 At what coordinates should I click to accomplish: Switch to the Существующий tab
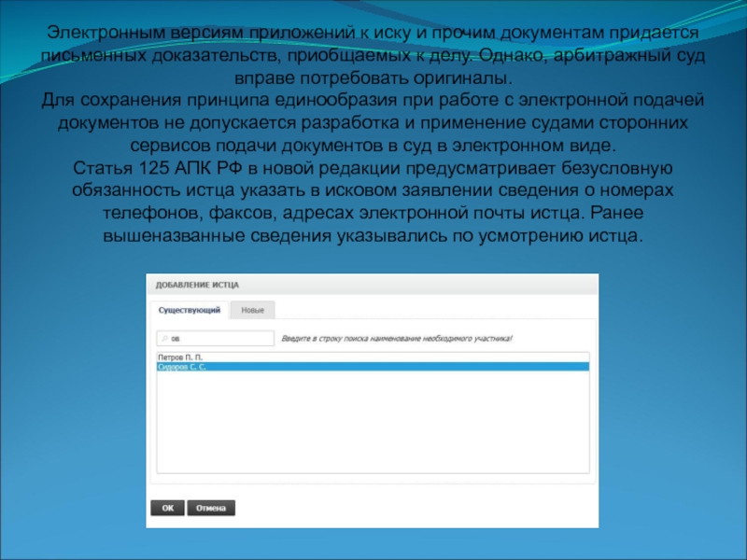[x=189, y=310]
